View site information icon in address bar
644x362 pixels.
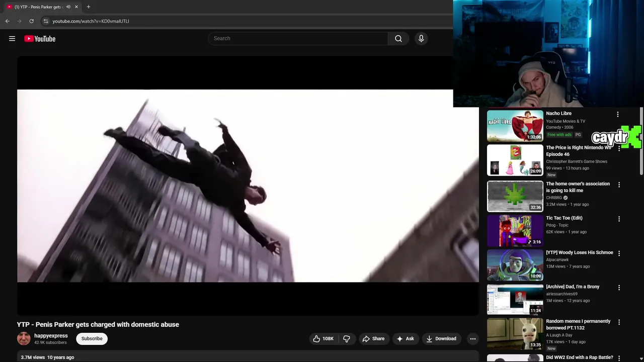click(x=46, y=21)
